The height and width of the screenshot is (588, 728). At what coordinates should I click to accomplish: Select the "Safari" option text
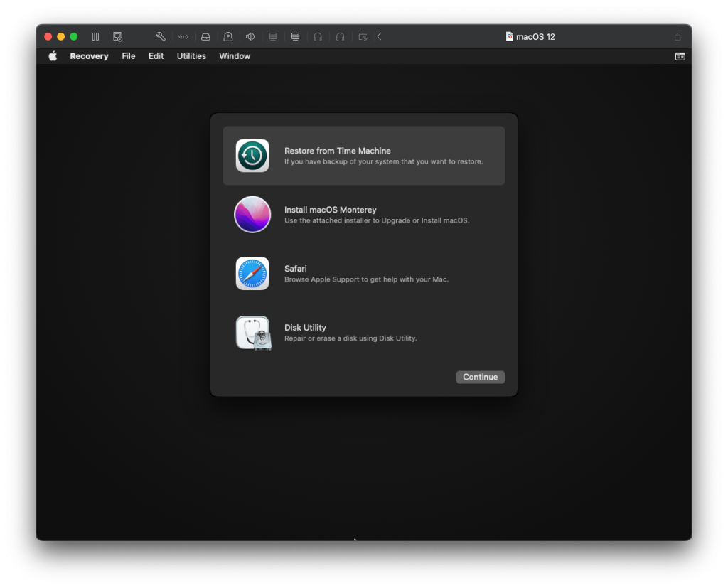295,269
